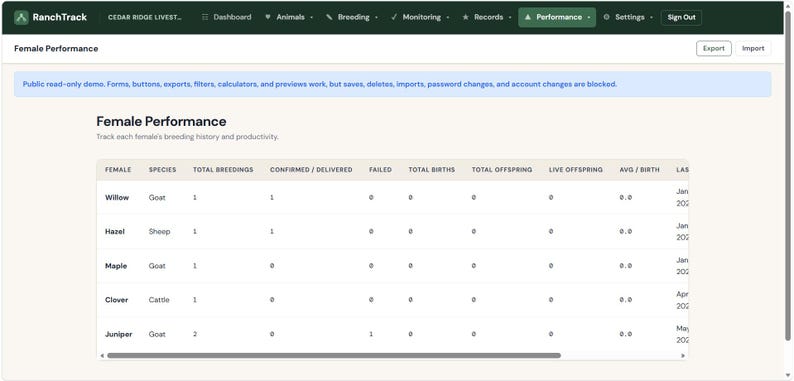
Task: Click Juniper's total breedings value 2
Action: point(195,334)
